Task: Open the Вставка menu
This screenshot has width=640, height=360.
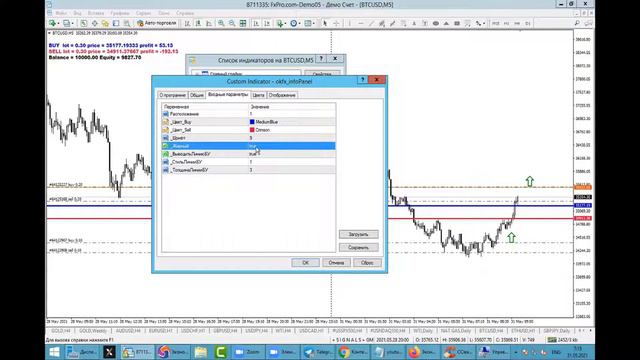Action: 96,13
